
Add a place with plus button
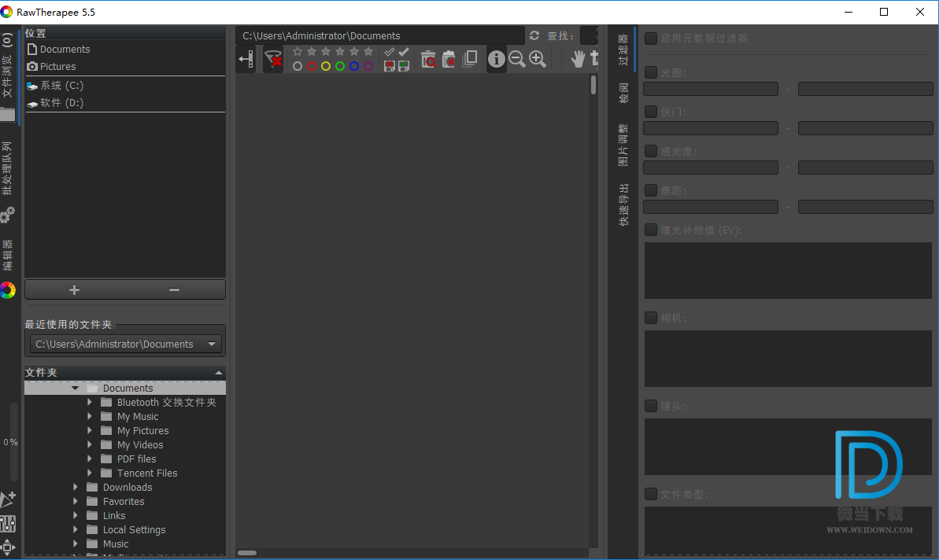(74, 289)
